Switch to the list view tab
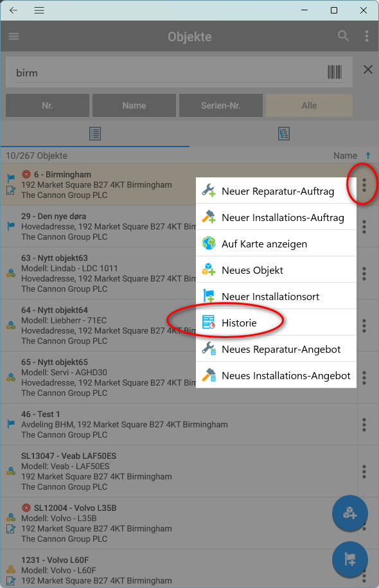This screenshot has height=588, width=379. [x=95, y=134]
